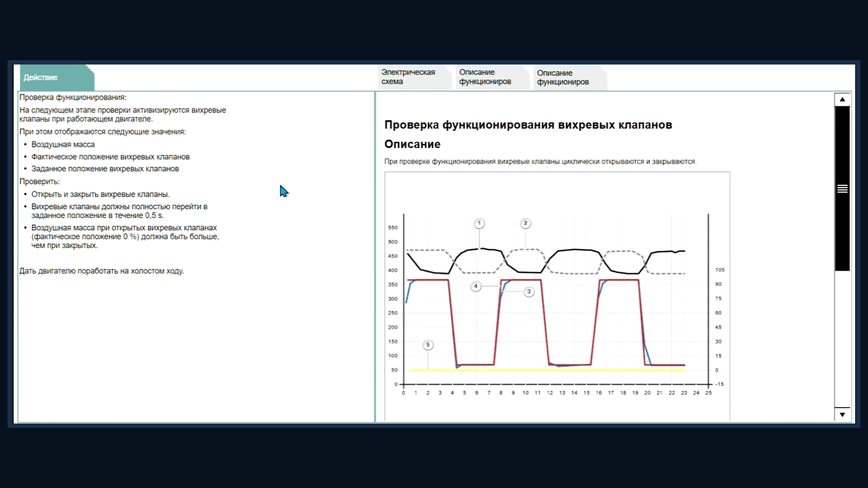The height and width of the screenshot is (488, 868).
Task: Click the Описание subheading
Action: coord(412,144)
